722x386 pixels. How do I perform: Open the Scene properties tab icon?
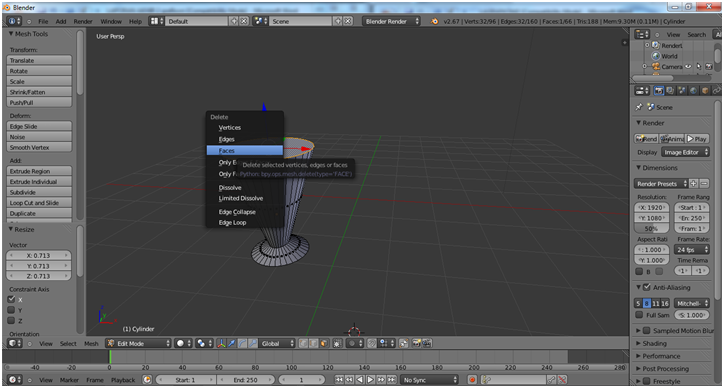681,90
